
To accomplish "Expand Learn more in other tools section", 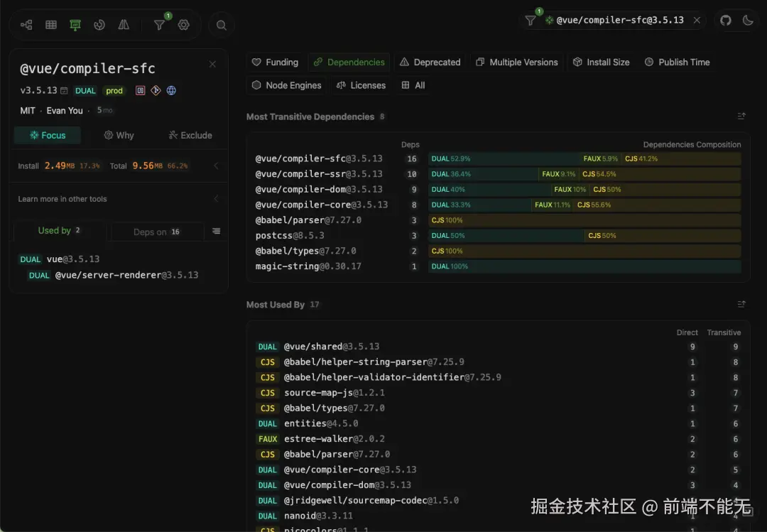I will (215, 199).
